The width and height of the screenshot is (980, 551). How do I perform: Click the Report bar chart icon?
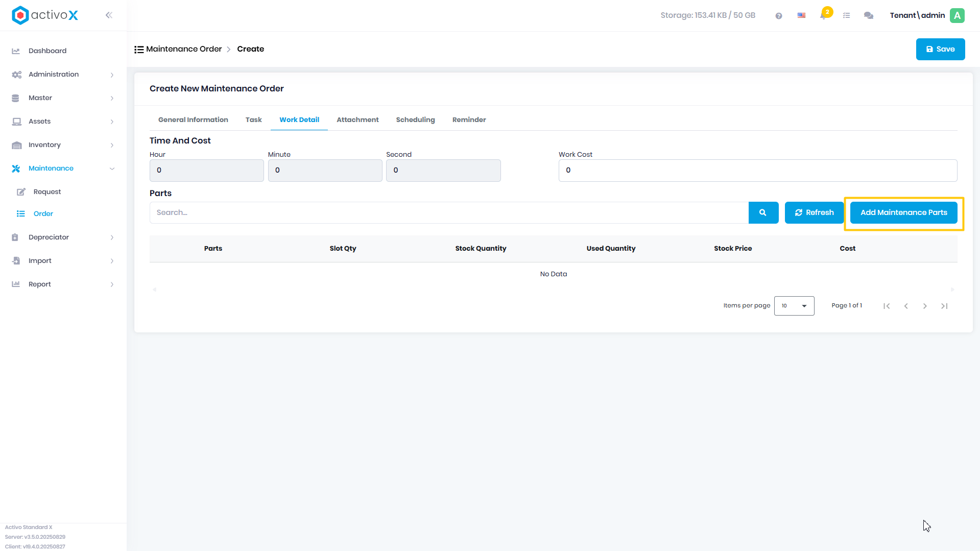point(16,284)
